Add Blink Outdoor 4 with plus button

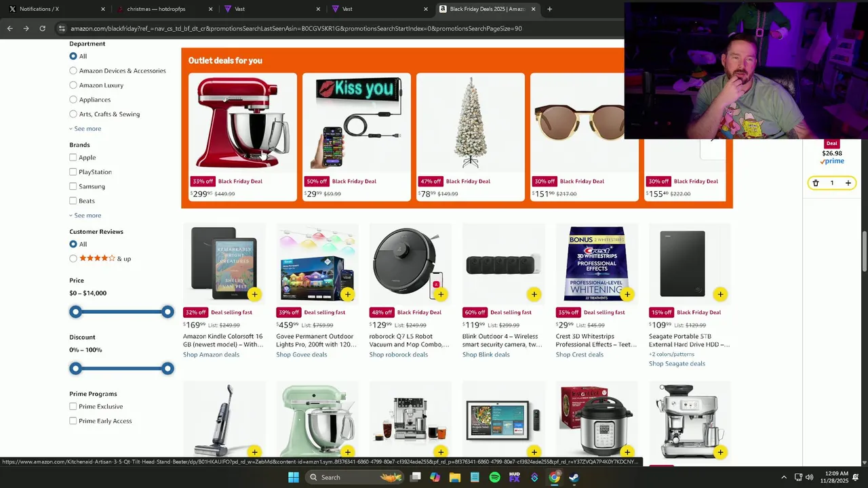[x=534, y=294]
